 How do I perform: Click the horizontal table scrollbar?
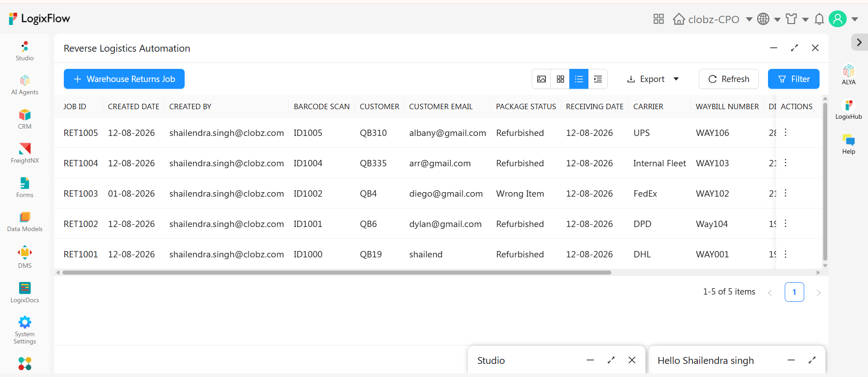[337, 272]
